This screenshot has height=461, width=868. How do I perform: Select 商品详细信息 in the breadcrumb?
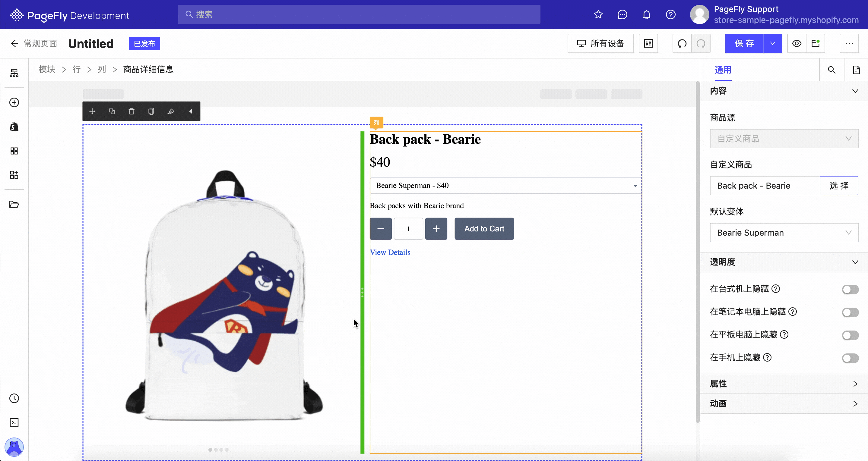(x=148, y=69)
